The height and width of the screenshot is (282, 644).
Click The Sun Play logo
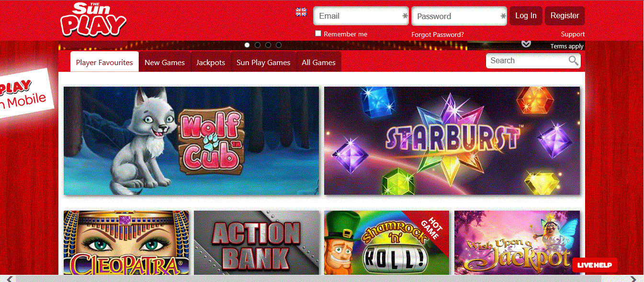tap(93, 20)
